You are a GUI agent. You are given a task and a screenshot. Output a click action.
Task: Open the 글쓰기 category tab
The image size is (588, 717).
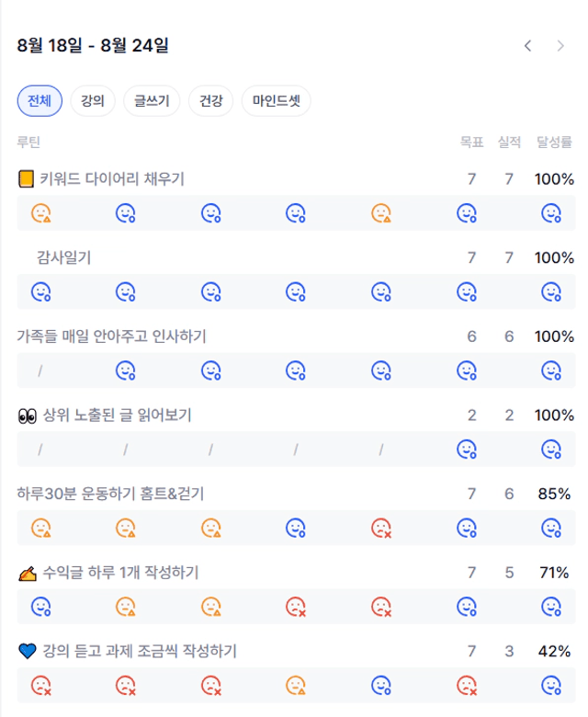tap(152, 101)
